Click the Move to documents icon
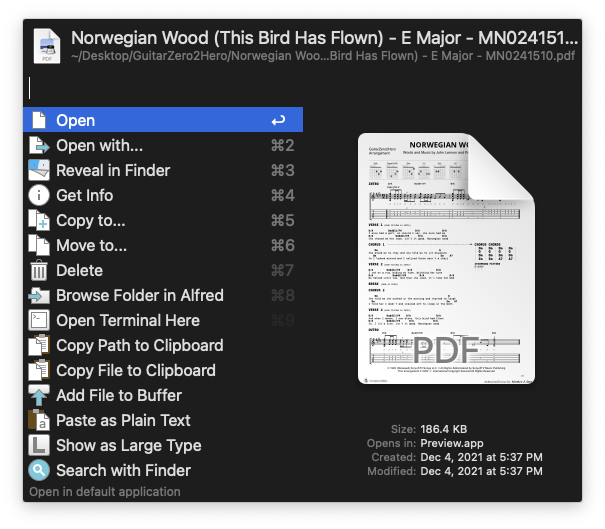The height and width of the screenshot is (529, 605). pos(39,245)
